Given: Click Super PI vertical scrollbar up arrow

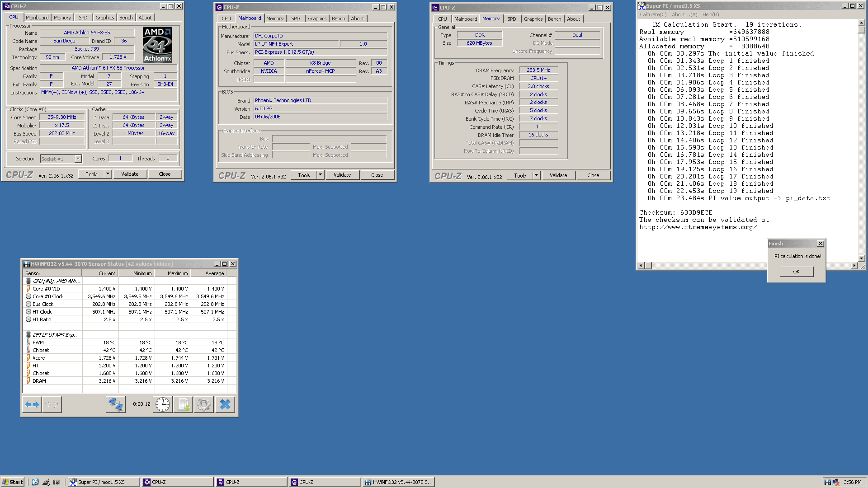Looking at the screenshot, I should pos(861,23).
